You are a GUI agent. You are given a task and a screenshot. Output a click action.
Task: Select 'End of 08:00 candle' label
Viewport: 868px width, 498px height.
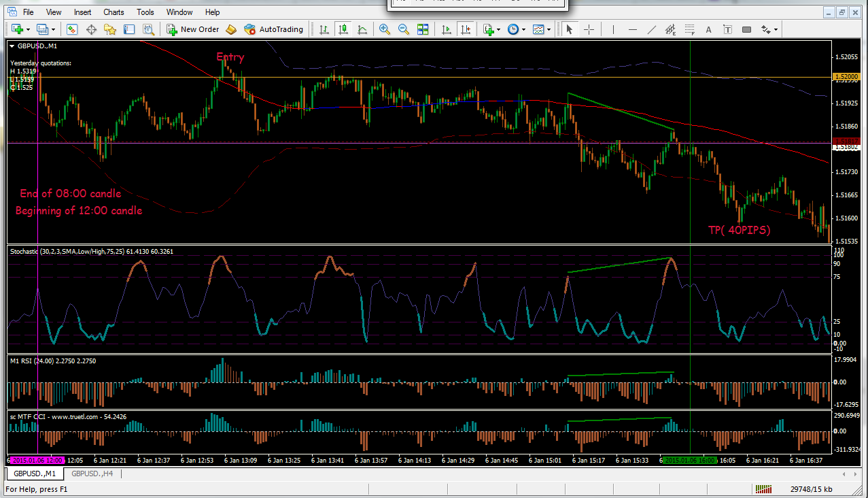(x=71, y=193)
